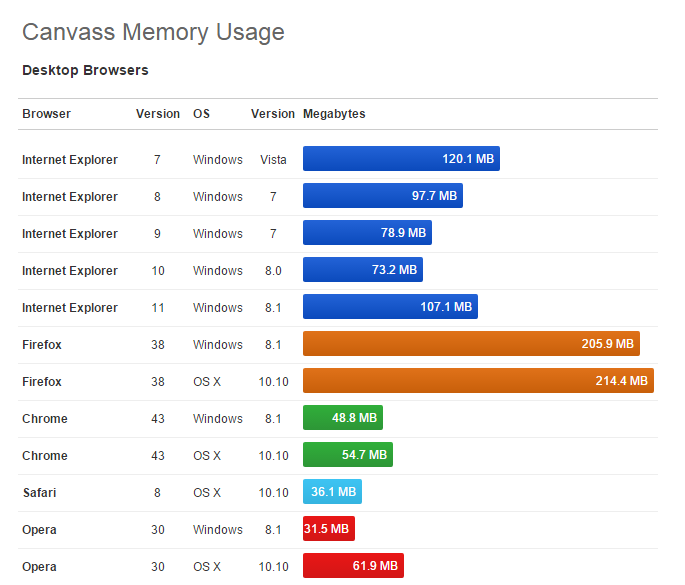Screen dimensions: 685x585
Task: Click OS X in the Safari row
Action: click(207, 493)
